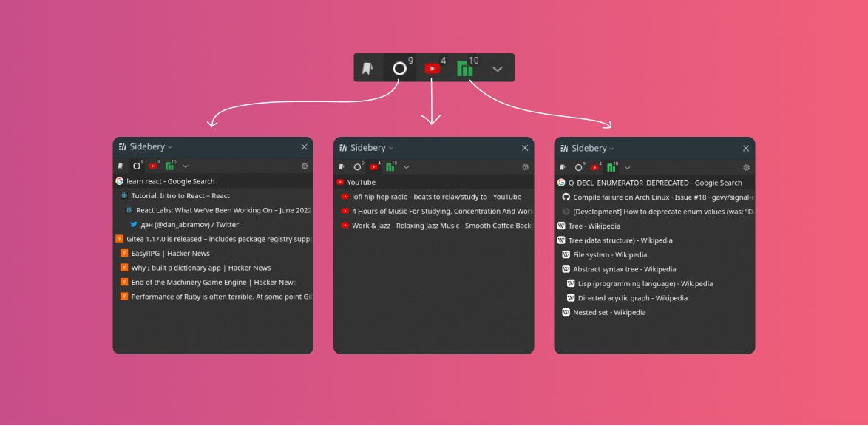Click GitHub favicon of 'Compile failure' tab

[x=566, y=197]
